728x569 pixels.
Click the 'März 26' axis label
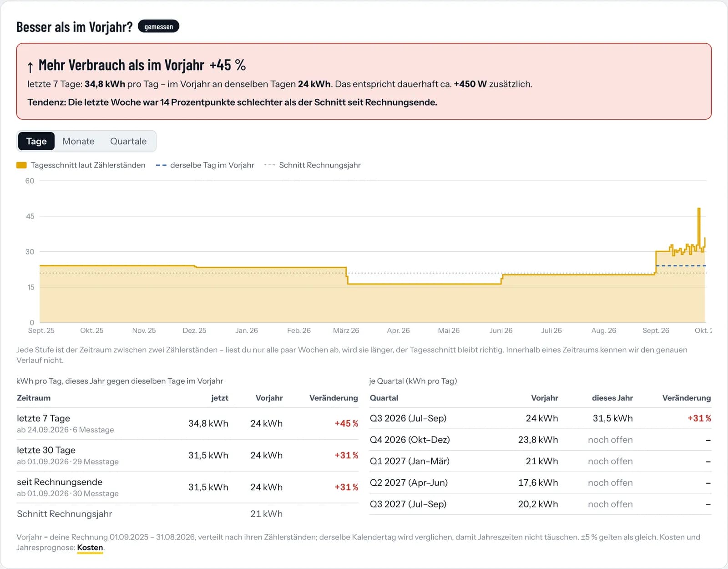(x=346, y=330)
